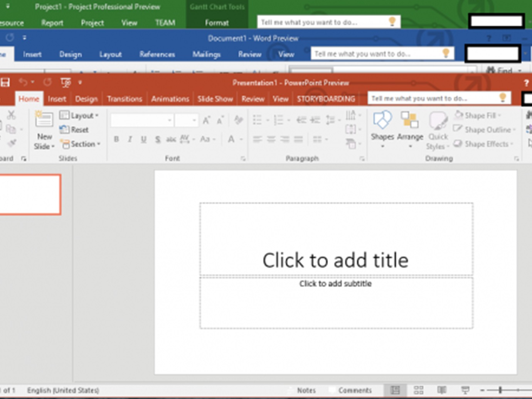Switch to Slide Sorter view icon
The width and height of the screenshot is (532, 399).
pos(418,390)
